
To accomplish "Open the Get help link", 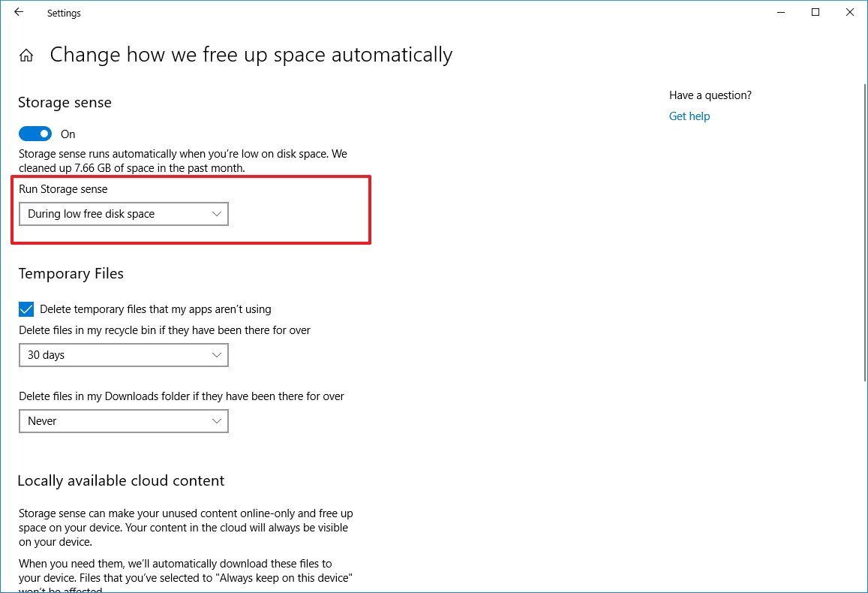I will click(x=689, y=116).
